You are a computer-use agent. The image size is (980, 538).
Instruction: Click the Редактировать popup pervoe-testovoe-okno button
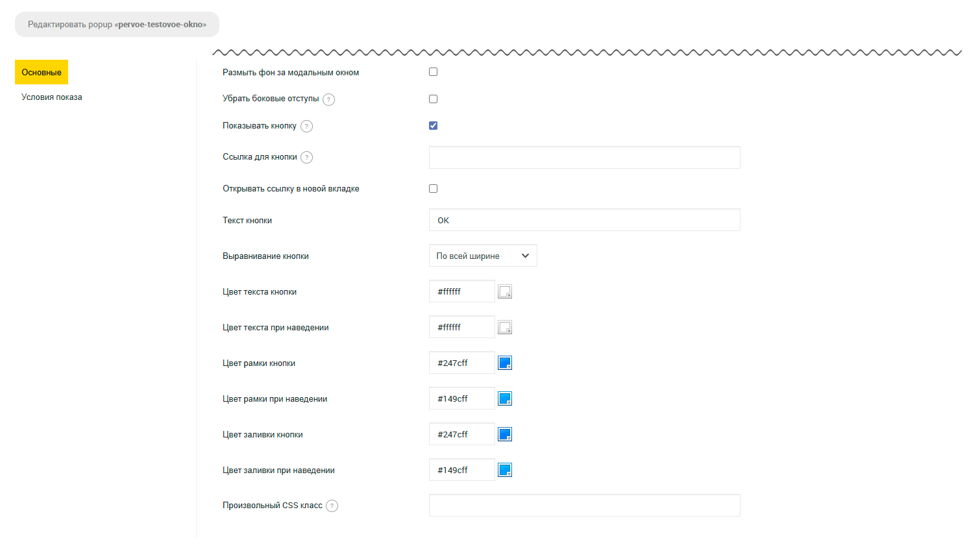pyautogui.click(x=117, y=25)
